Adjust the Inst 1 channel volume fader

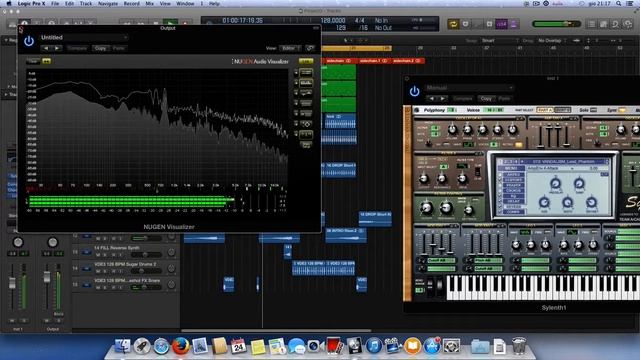(x=12, y=283)
